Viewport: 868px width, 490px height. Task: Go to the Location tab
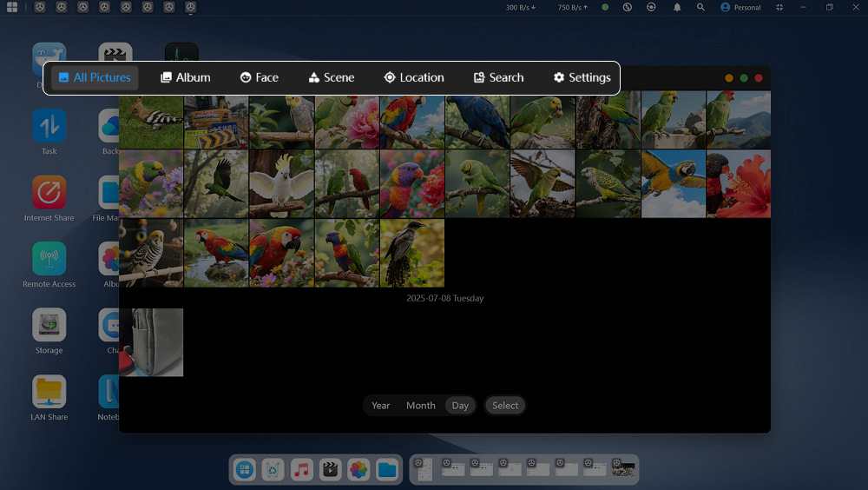[x=413, y=77]
